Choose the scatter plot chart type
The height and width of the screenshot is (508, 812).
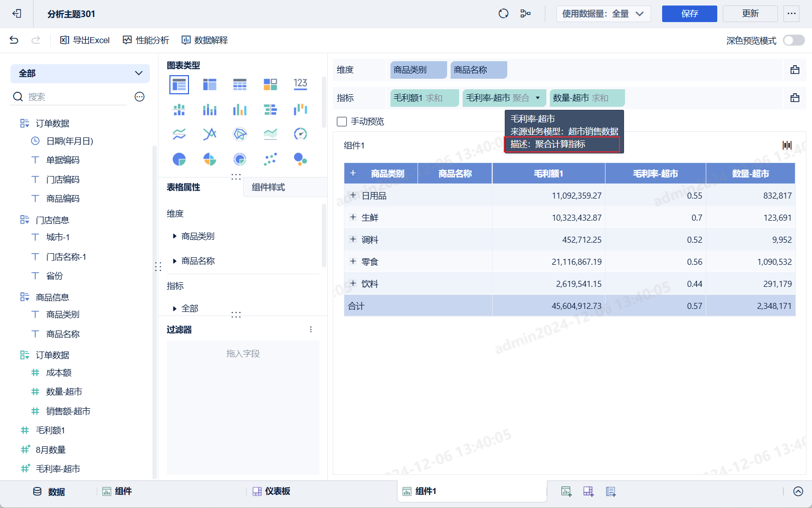tap(270, 159)
